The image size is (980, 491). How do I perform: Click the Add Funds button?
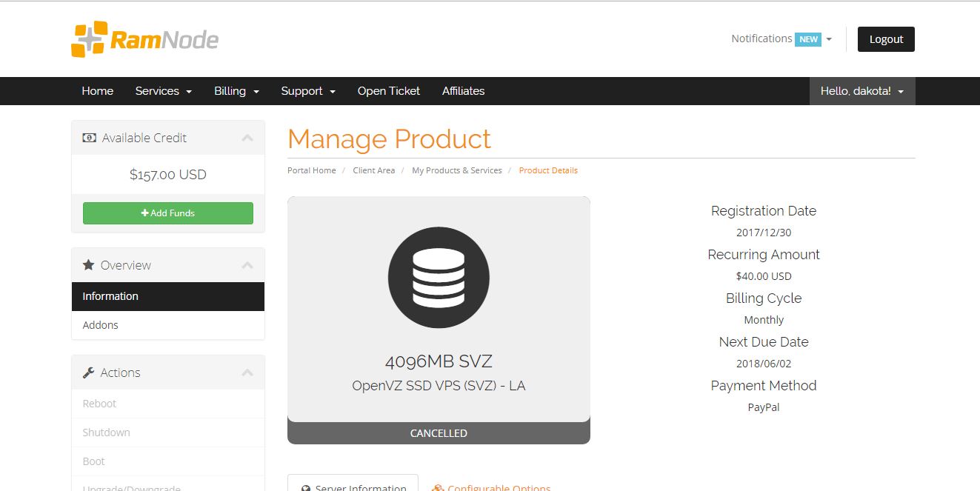pos(168,213)
